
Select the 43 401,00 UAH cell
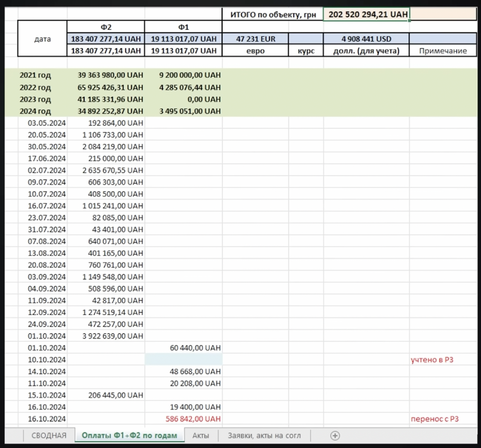click(x=106, y=230)
